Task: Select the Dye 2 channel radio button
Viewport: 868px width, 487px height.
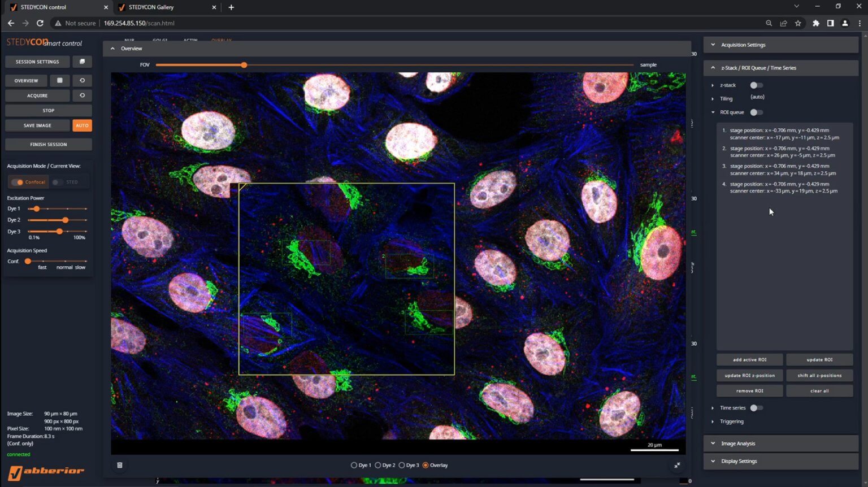Action: point(378,465)
